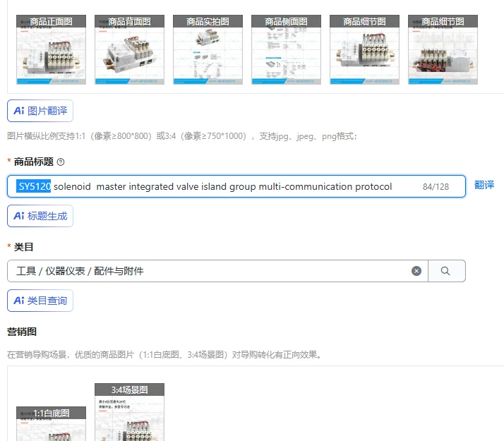Open the 类目 category selector field
Image resolution: width=504 pixels, height=441 pixels.
click(x=217, y=271)
